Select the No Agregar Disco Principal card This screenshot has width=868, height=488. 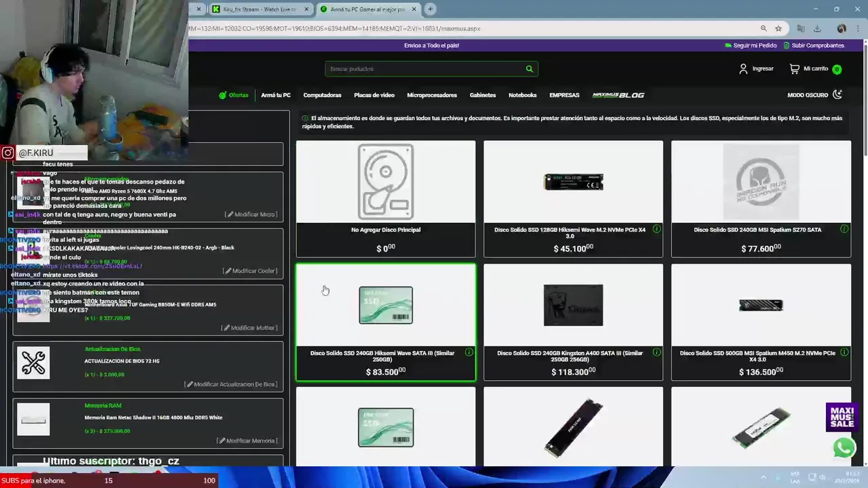(386, 199)
